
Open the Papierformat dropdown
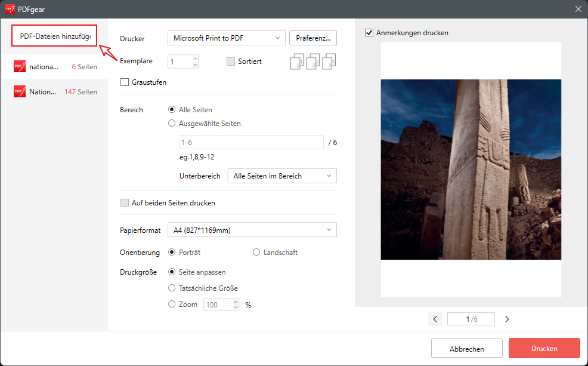coord(252,230)
